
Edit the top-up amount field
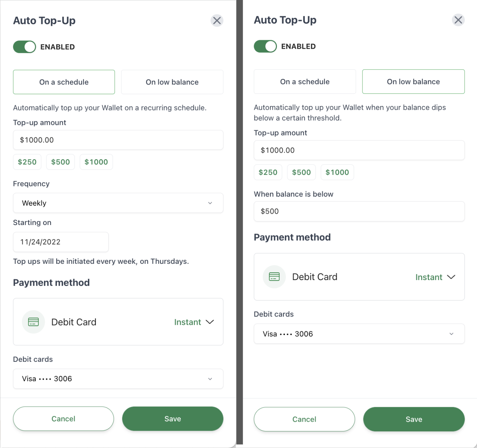[118, 140]
